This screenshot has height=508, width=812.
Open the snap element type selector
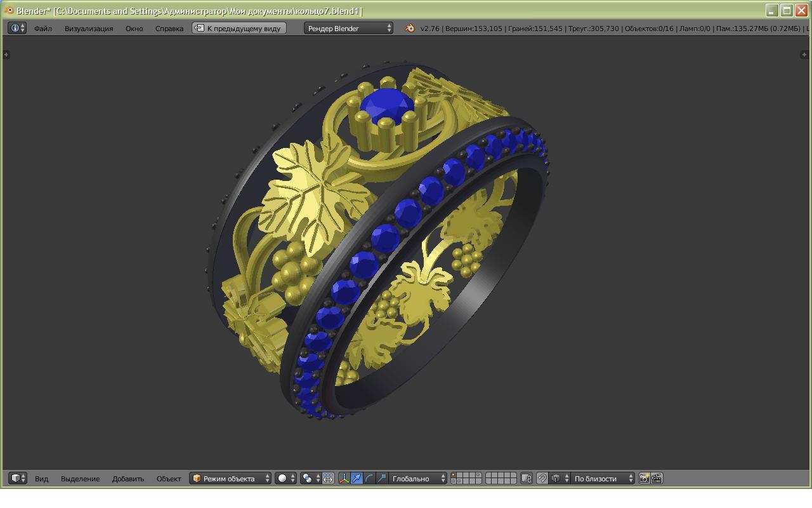[x=559, y=478]
